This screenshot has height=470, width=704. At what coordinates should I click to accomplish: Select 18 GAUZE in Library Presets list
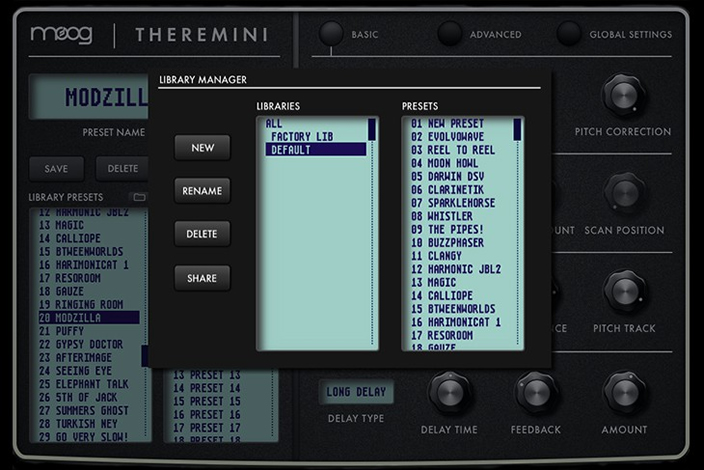pos(89,291)
